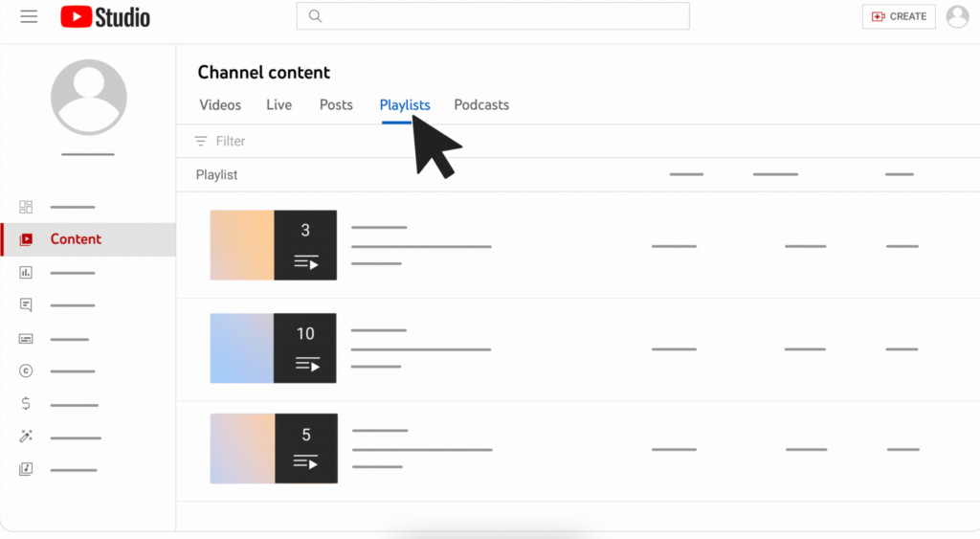The width and height of the screenshot is (980, 539).
Task: Click the account avatar in the top right
Action: [957, 16]
